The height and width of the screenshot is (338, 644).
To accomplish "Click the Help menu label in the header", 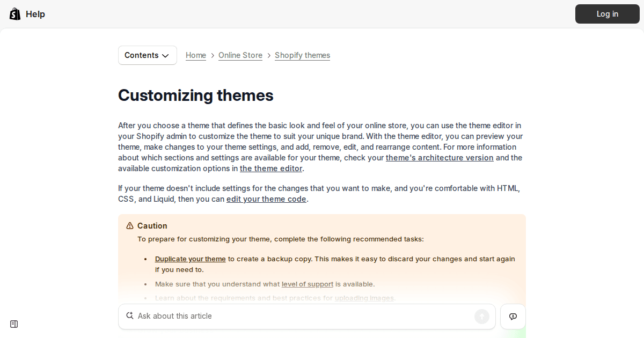I will click(35, 13).
